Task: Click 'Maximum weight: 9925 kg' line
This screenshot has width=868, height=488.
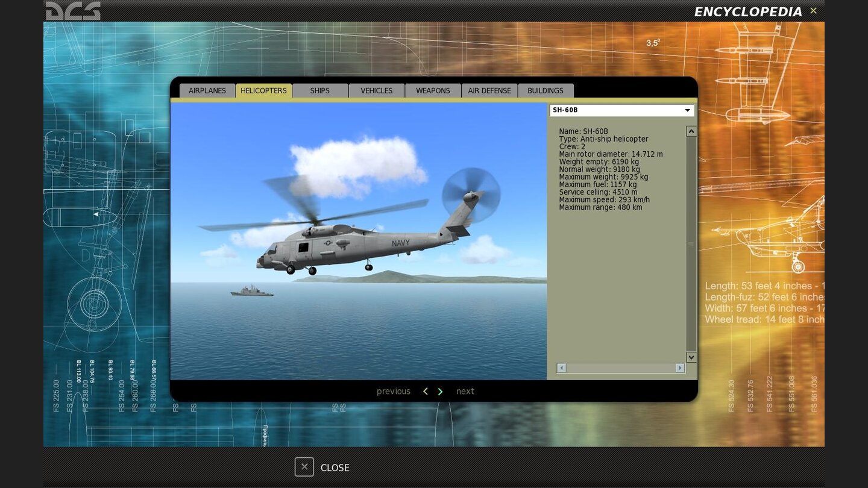Action: (x=603, y=177)
